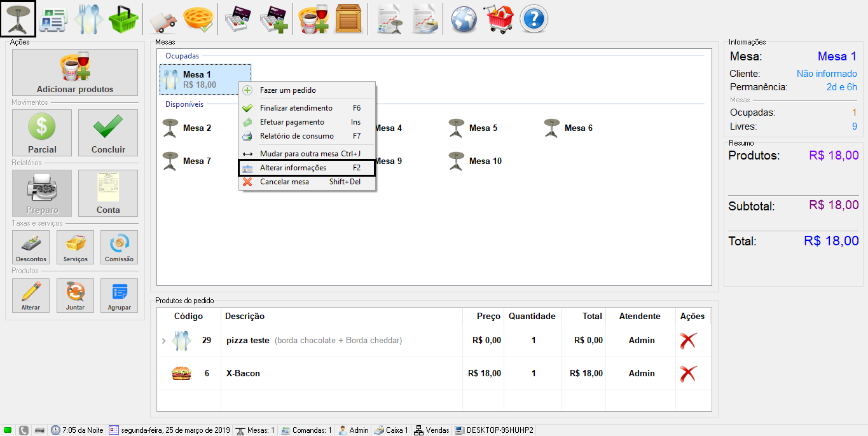868x436 pixels.
Task: Open the globe icon in the toolbar
Action: 464,18
